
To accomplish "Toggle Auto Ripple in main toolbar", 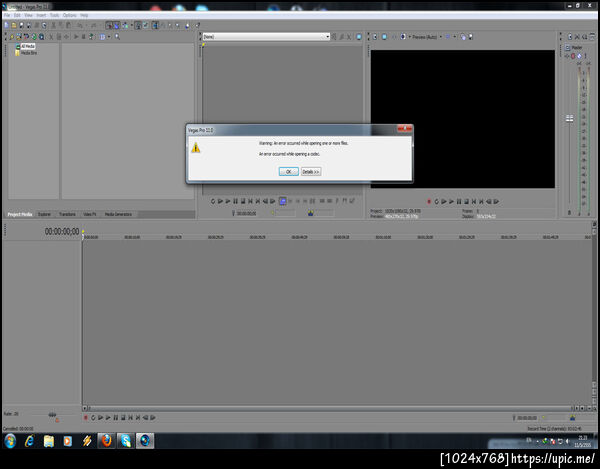I will [x=125, y=25].
